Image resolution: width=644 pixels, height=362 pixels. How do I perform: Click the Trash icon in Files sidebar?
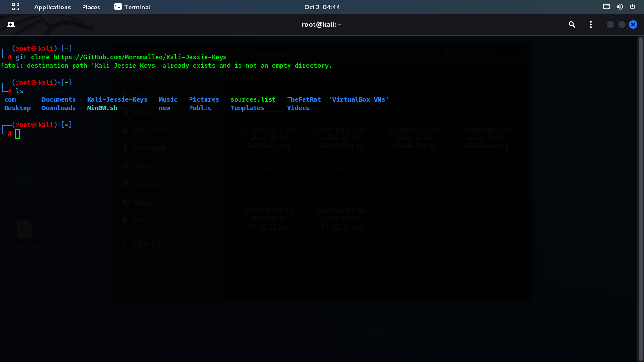(x=125, y=220)
